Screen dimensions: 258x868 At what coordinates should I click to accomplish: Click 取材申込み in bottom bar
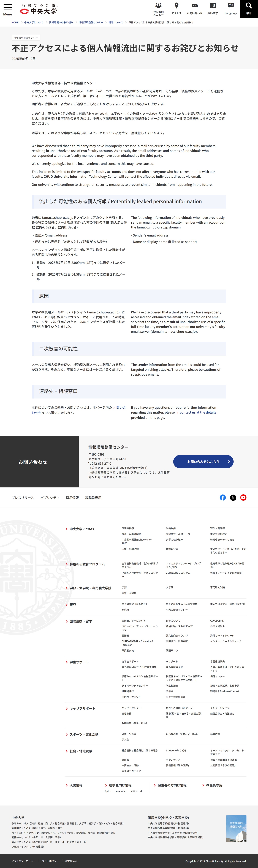click(71, 861)
